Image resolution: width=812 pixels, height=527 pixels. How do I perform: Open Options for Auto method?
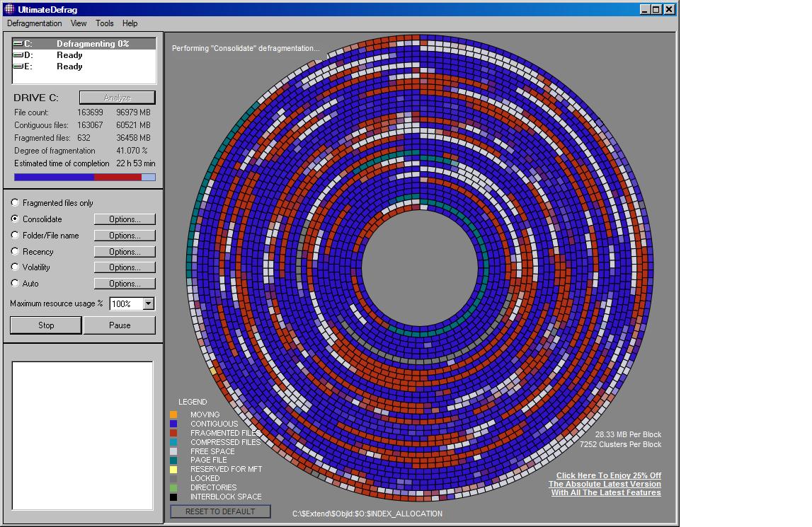125,284
